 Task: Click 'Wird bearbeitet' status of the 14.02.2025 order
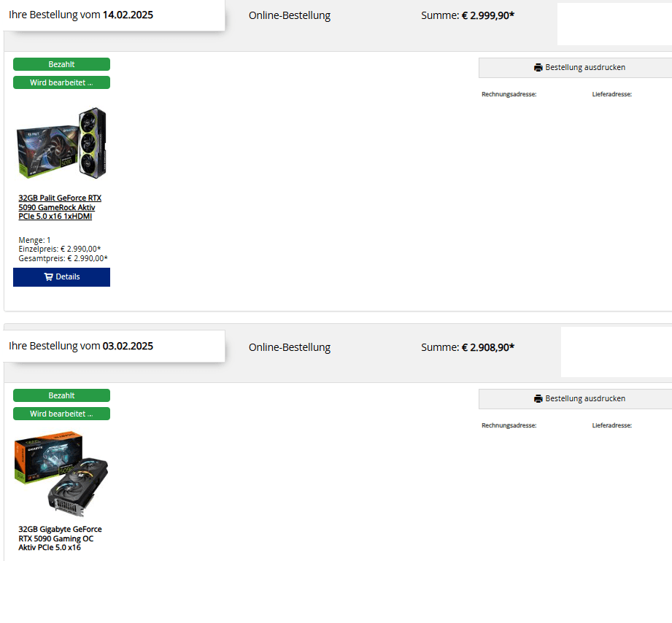(61, 82)
